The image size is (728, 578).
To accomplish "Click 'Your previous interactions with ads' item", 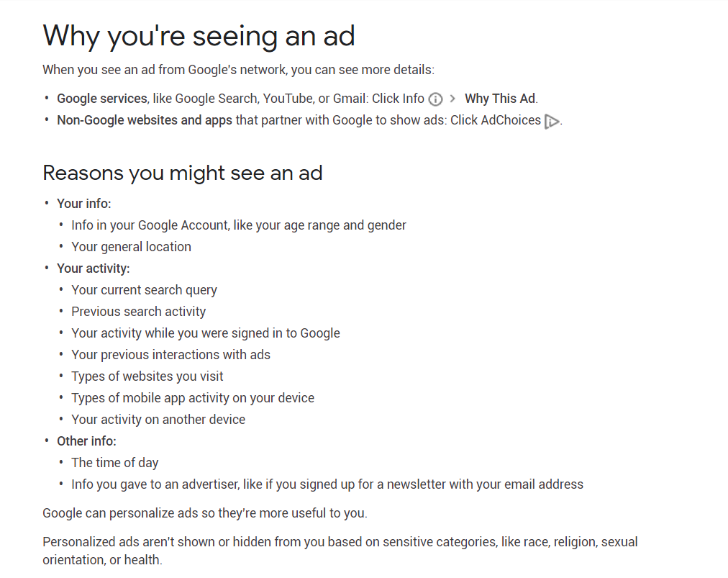I will point(170,355).
